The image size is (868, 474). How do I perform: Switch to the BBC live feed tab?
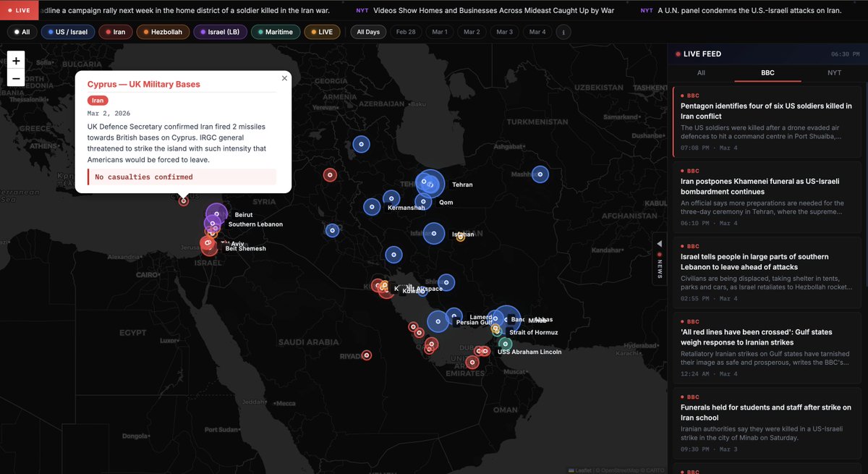click(767, 73)
